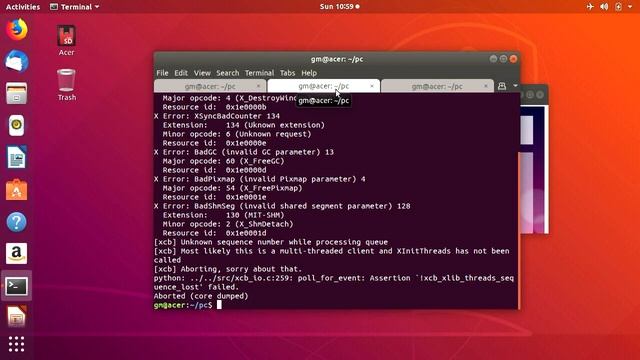Screen dimensions: 640x360
Task: Click 'Major opcode: 60 (X_FreeGC)' line
Action: coord(223,161)
